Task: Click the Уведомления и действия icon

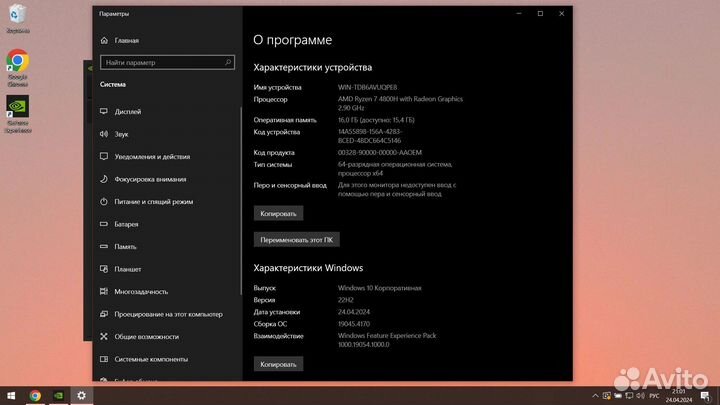Action: [x=104, y=156]
